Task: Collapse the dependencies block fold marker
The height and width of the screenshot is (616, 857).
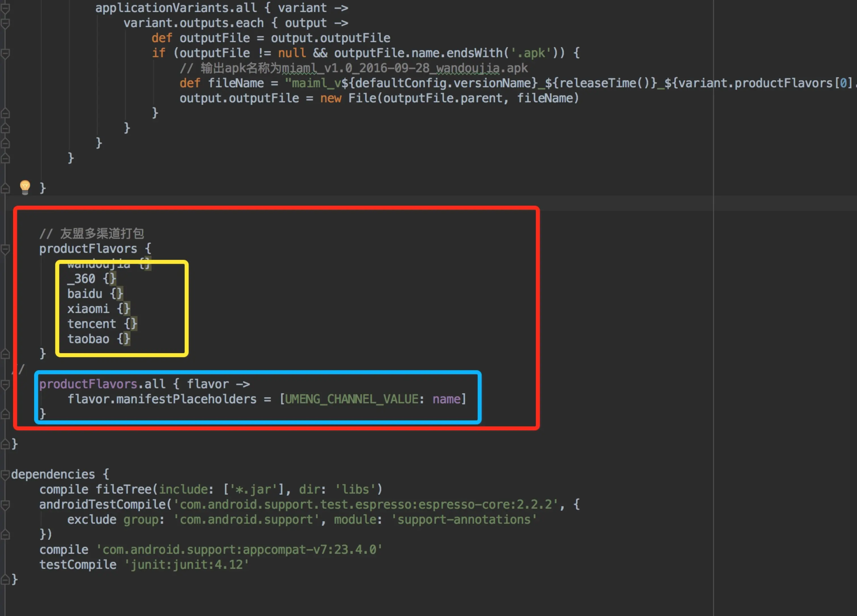Action: click(5, 475)
